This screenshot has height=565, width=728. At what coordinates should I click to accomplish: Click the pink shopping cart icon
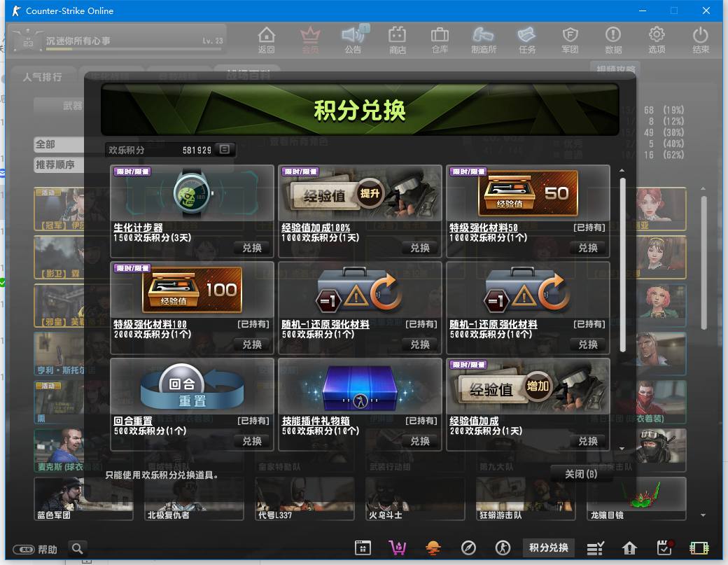point(398,547)
